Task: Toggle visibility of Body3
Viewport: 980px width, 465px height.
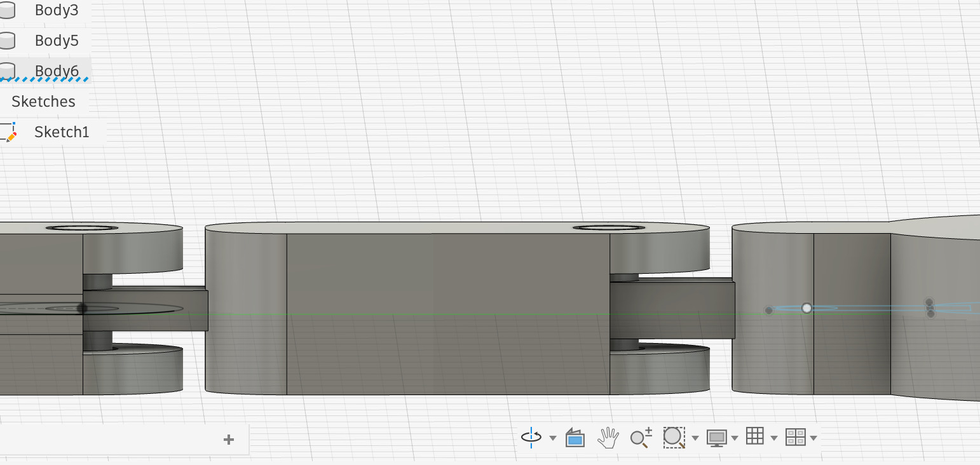Action: [x=7, y=10]
